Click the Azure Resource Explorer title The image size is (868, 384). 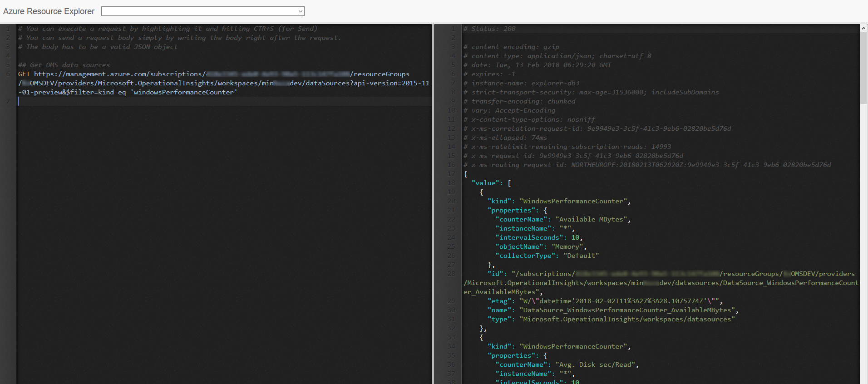[49, 11]
